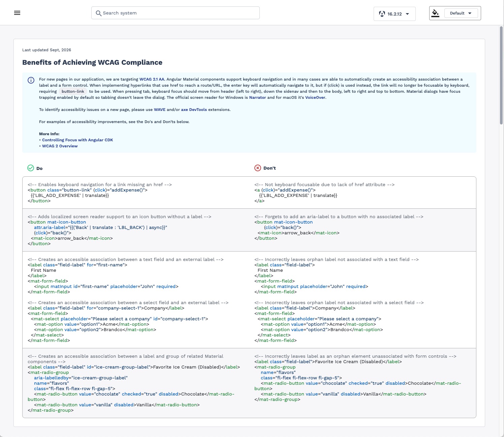Click the red Don't cross icon
Image resolution: width=504 pixels, height=437 pixels.
pyautogui.click(x=258, y=168)
